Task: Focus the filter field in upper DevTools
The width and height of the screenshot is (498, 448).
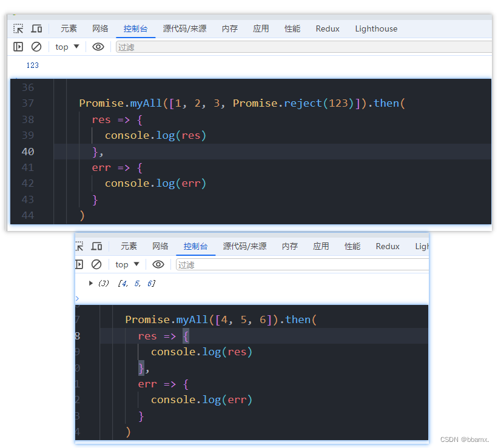Action: coord(304,47)
